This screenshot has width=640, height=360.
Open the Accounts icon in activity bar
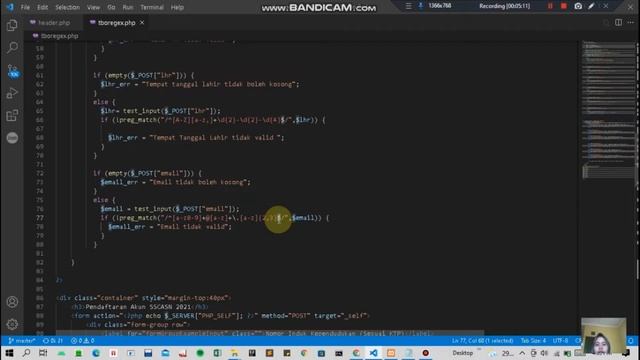click(12, 302)
